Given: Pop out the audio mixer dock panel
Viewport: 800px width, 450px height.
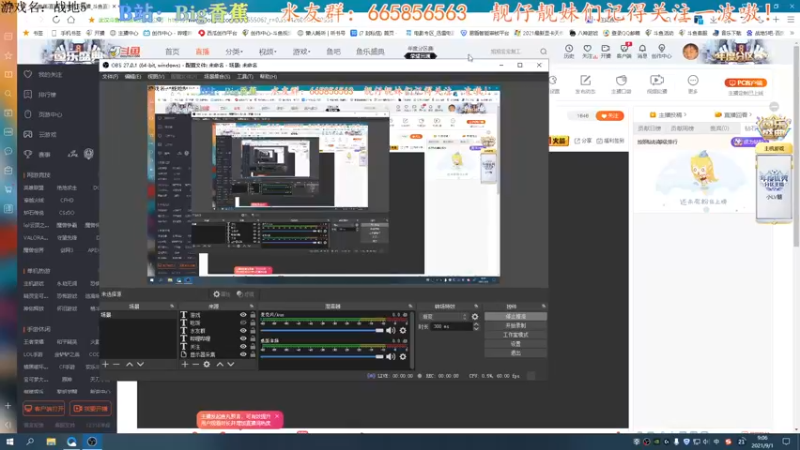Looking at the screenshot, I should click(x=410, y=306).
